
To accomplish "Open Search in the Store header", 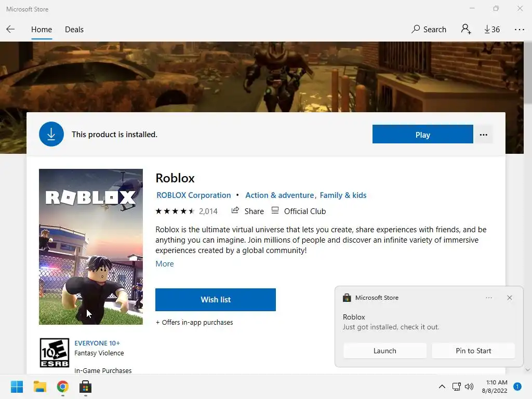I will 429,30.
